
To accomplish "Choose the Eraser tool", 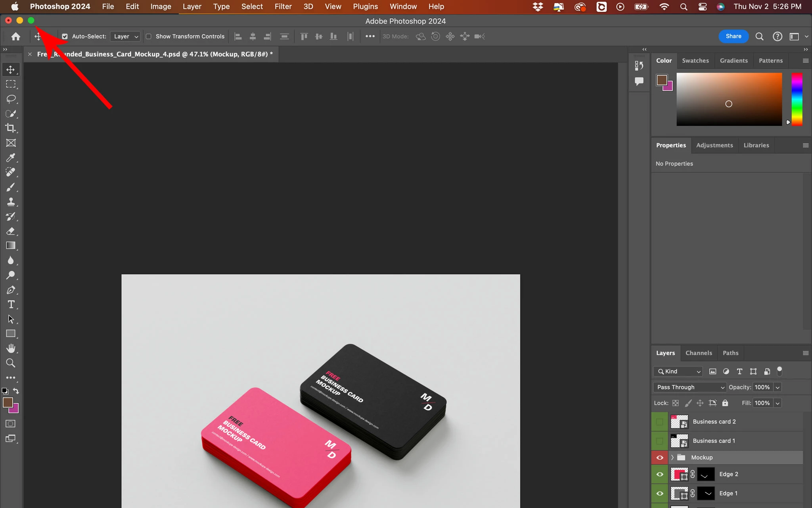I will coord(11,231).
